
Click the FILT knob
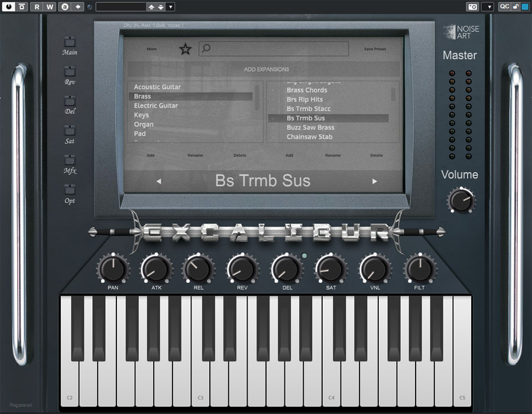[x=420, y=268]
